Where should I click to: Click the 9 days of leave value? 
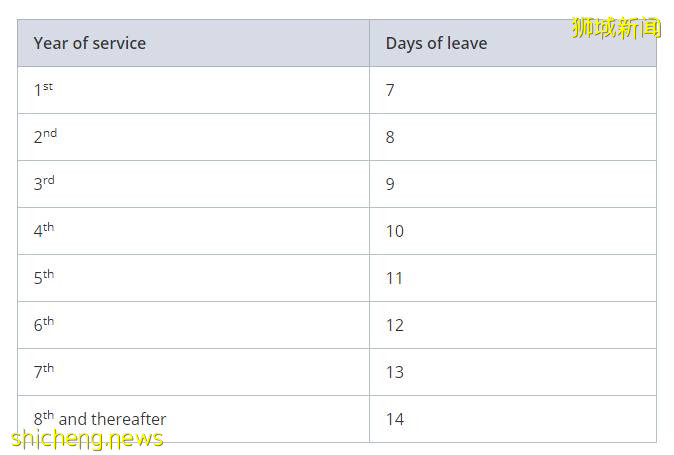(390, 184)
